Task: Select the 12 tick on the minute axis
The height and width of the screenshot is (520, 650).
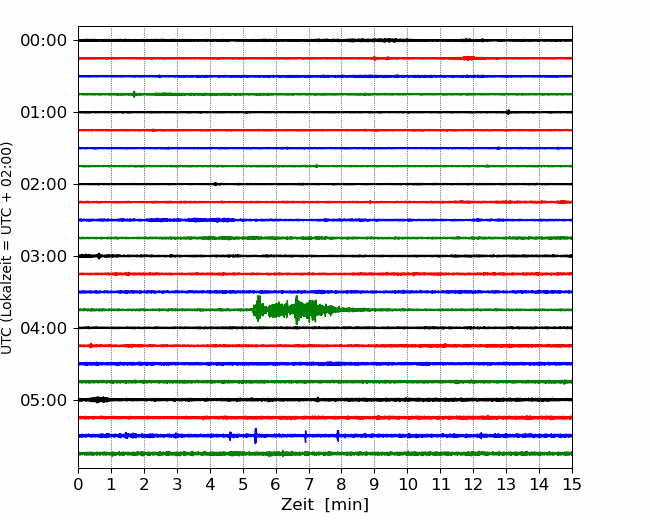Action: pyautogui.click(x=474, y=485)
